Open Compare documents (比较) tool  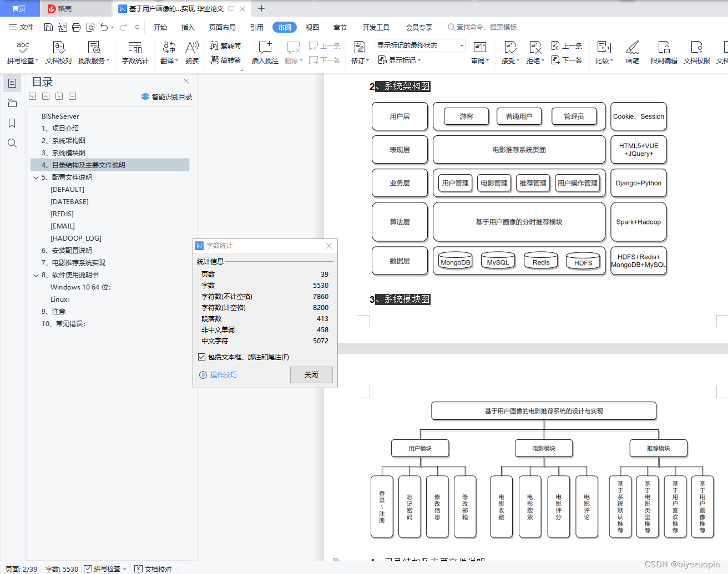point(604,53)
